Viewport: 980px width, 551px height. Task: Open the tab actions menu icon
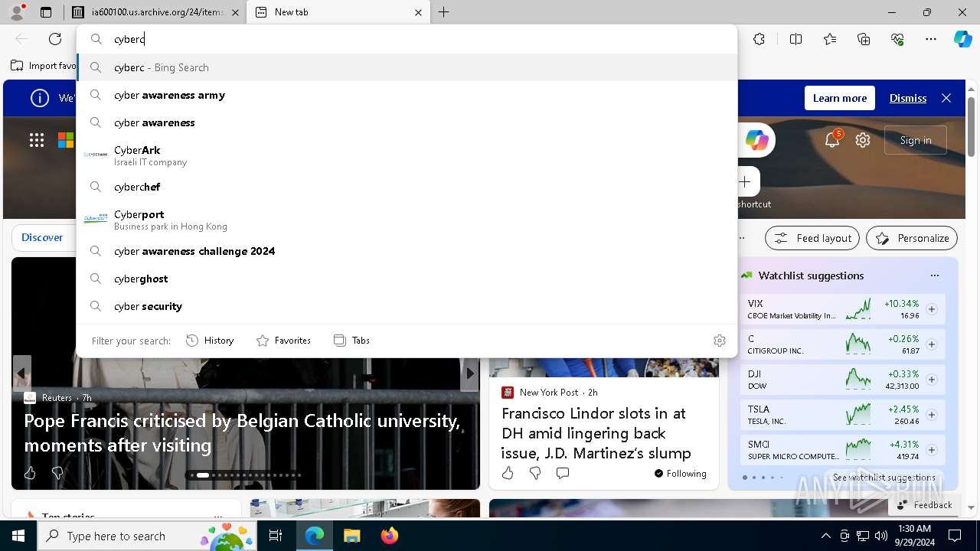click(x=46, y=12)
